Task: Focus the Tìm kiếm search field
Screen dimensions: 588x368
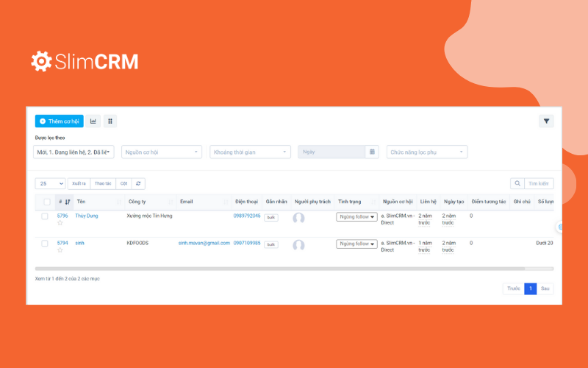Action: pyautogui.click(x=539, y=183)
